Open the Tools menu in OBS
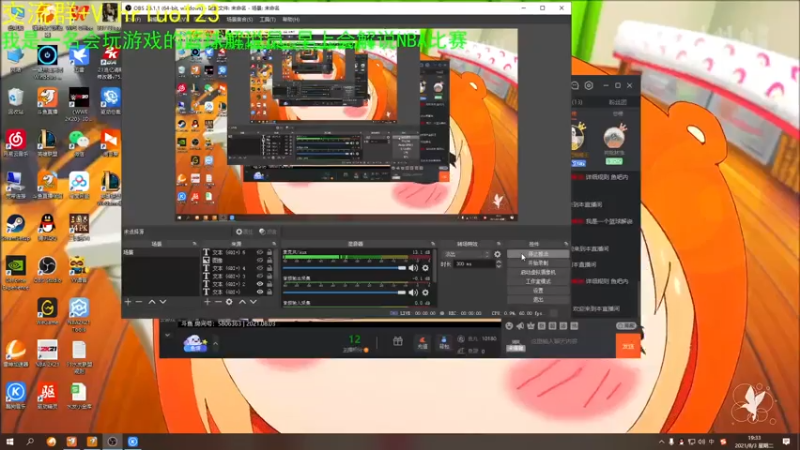 (267, 19)
